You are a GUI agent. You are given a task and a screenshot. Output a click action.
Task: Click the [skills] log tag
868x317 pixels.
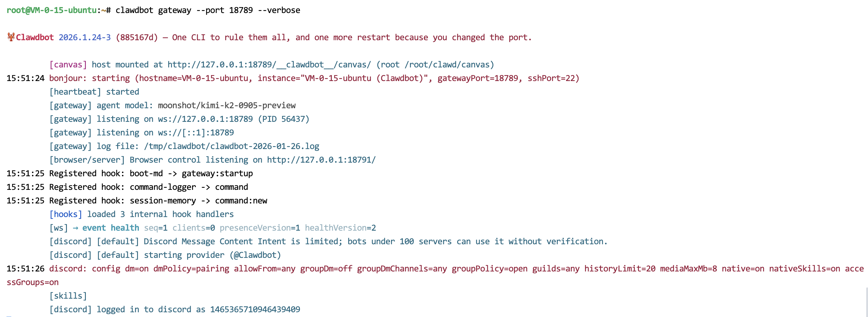(x=68, y=296)
